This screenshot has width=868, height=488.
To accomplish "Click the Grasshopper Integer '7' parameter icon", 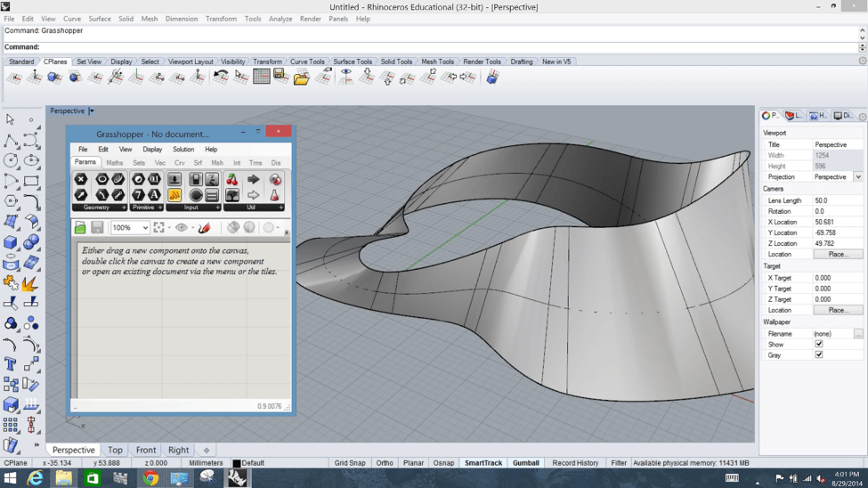I will tap(138, 195).
